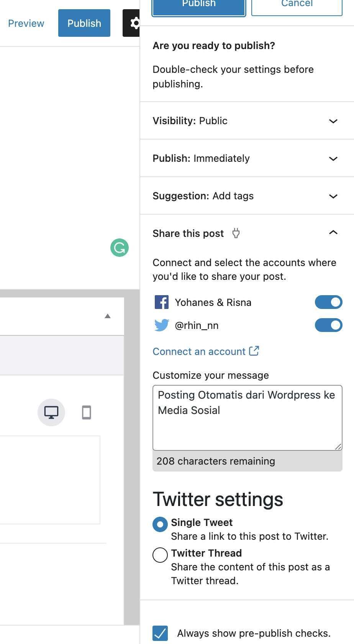Click the Jetpack plug icon
This screenshot has width=354, height=644.
pos(236,233)
